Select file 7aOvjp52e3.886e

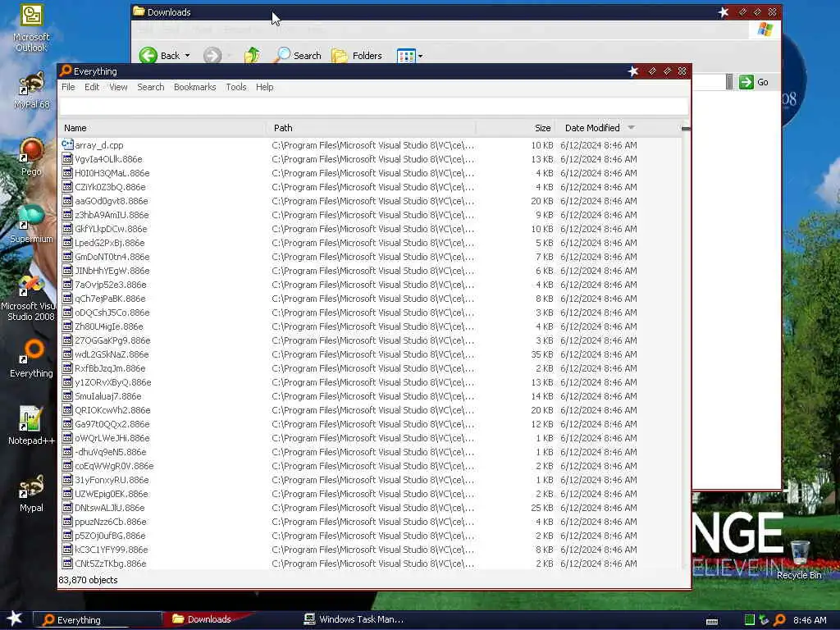pos(111,285)
